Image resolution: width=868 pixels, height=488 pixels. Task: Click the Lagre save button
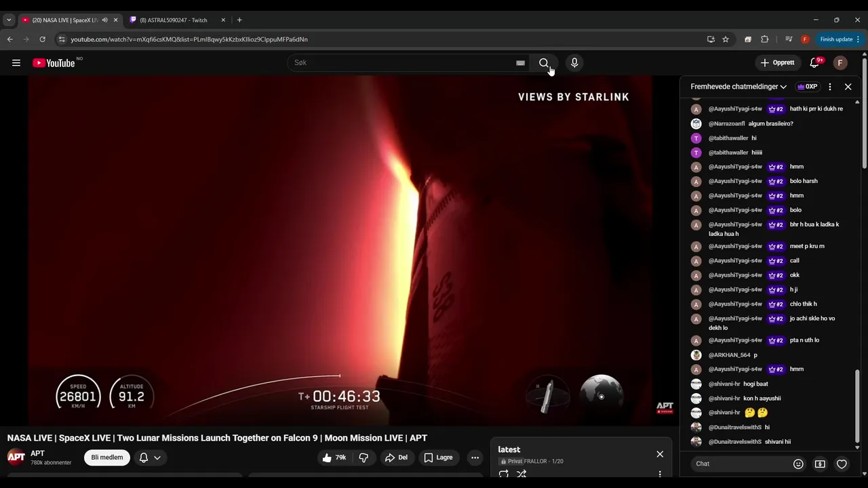[438, 457]
